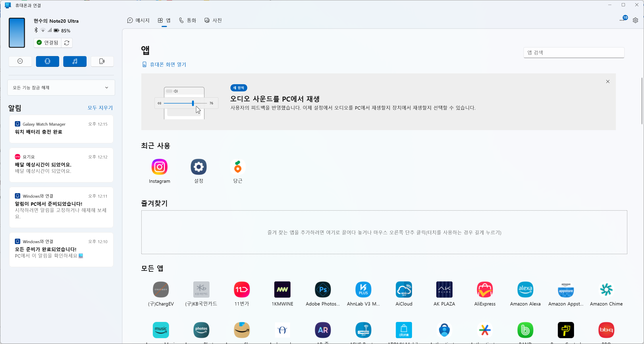Toggle phone audio to PC button
Image resolution: width=644 pixels, height=344 pixels.
point(102,61)
